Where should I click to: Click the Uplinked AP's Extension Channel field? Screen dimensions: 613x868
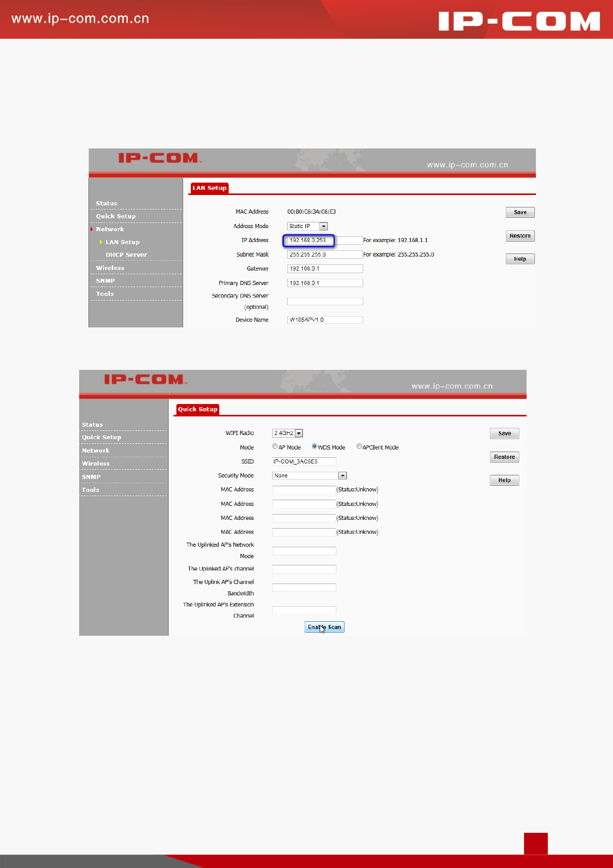point(304,610)
